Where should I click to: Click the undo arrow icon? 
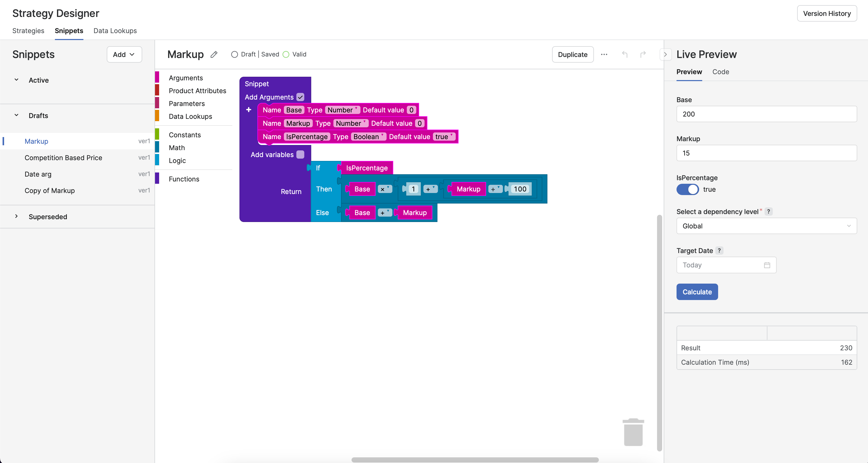[625, 55]
